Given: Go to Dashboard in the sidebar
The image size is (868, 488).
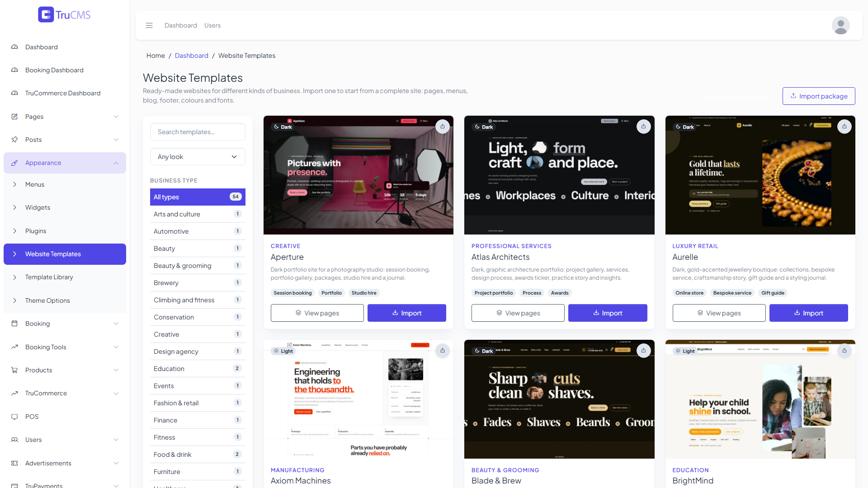Looking at the screenshot, I should coord(65,47).
